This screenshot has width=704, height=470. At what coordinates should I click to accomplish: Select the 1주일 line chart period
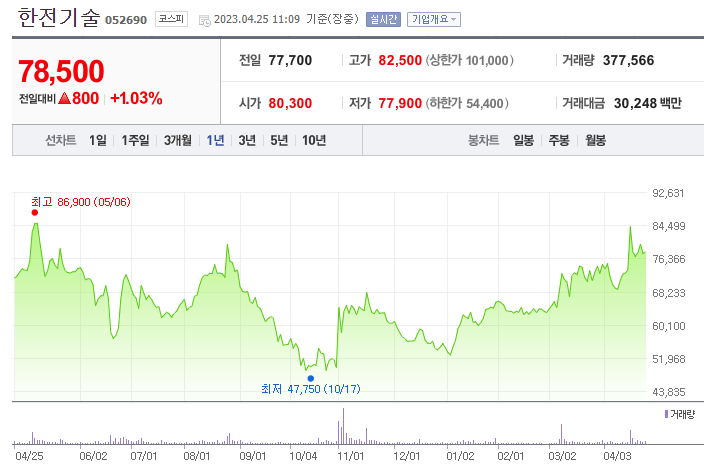pos(135,141)
